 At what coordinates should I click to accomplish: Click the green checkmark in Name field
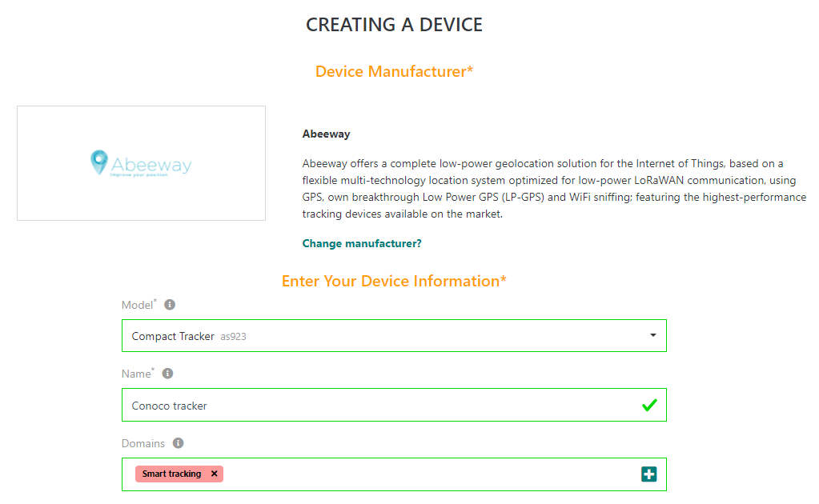pos(649,406)
